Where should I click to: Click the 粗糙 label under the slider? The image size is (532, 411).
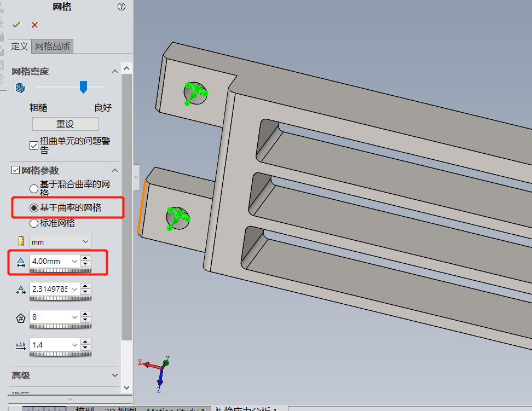(x=38, y=108)
